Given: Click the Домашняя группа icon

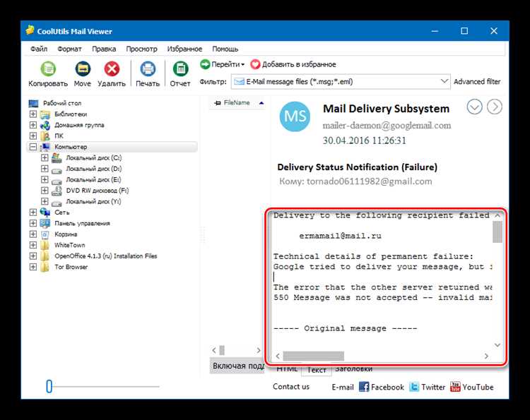Looking at the screenshot, I should (45, 125).
